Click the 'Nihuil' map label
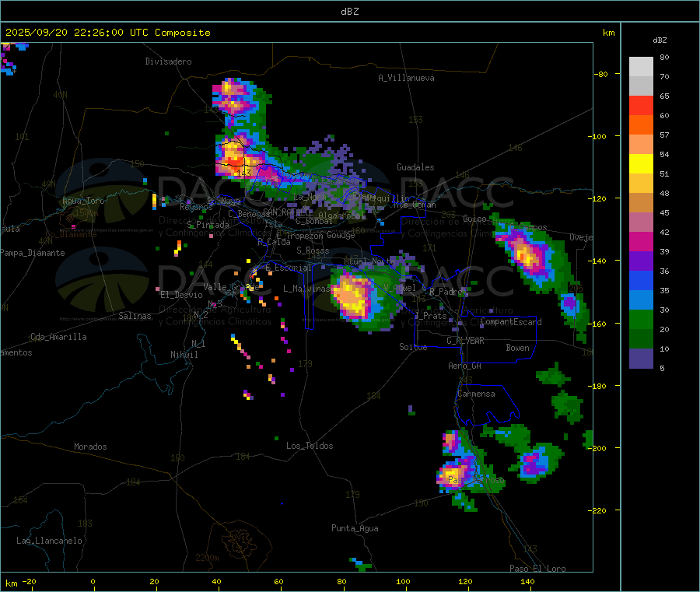Image resolution: width=700 pixels, height=592 pixels. [x=184, y=355]
